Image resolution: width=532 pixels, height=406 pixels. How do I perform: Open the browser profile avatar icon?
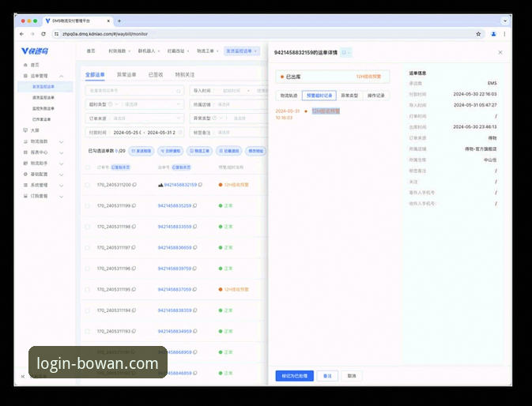[x=493, y=34]
